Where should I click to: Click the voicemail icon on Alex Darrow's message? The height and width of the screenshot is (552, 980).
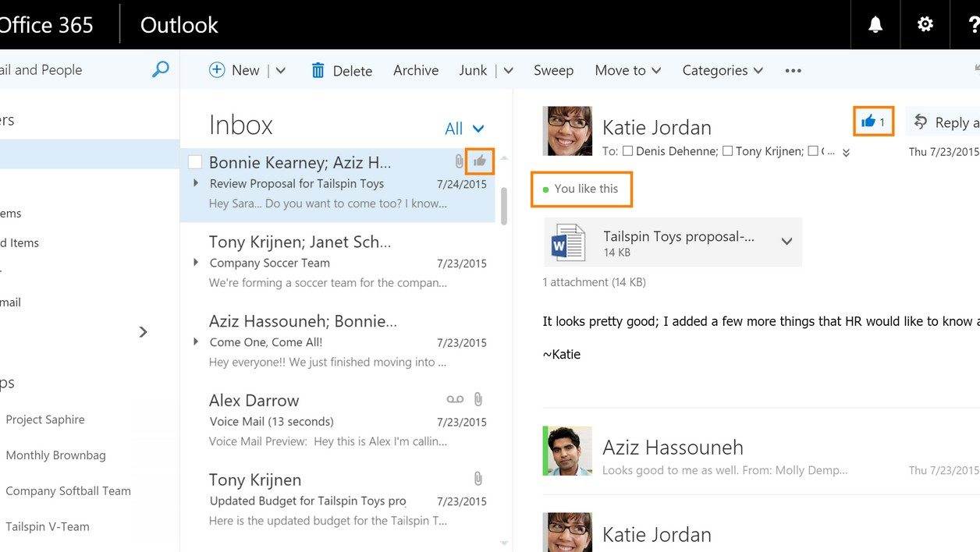pos(455,399)
